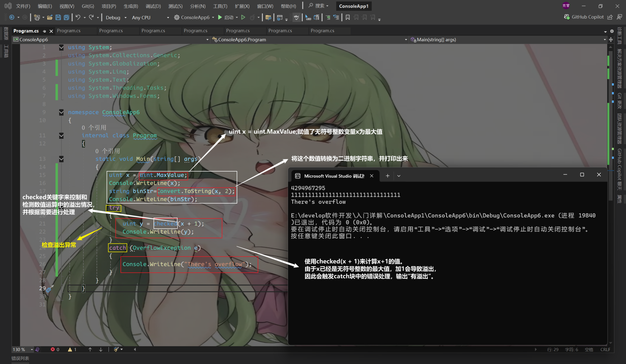Open the 数据源 side panel tab
Viewport: 626px width, 364px height.
click(6, 34)
